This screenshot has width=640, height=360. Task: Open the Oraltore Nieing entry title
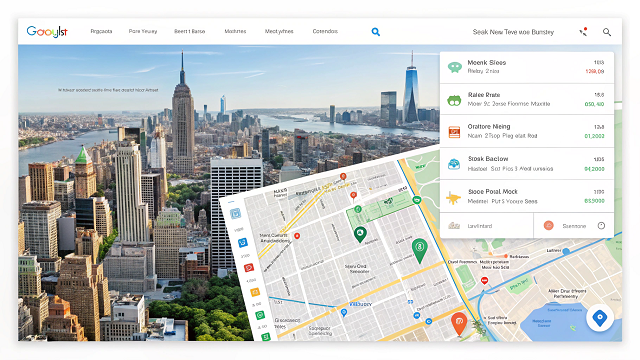click(x=489, y=127)
